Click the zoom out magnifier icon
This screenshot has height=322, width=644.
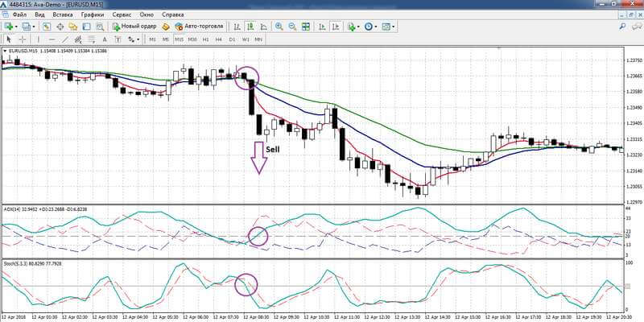pos(292,27)
